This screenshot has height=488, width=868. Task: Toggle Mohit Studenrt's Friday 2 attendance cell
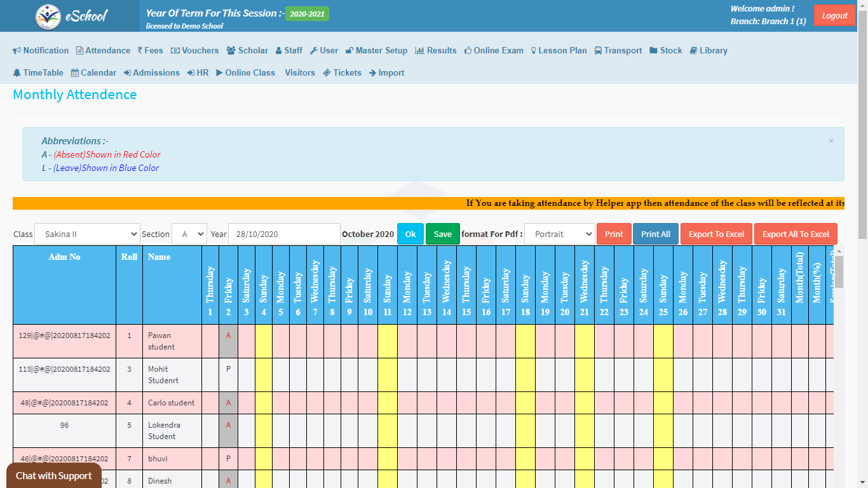point(228,369)
